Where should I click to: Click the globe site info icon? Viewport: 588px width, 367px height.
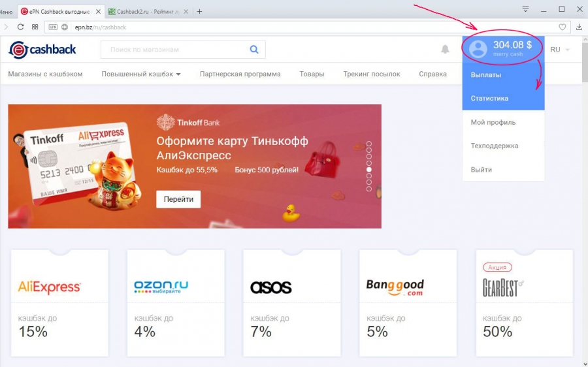65,27
